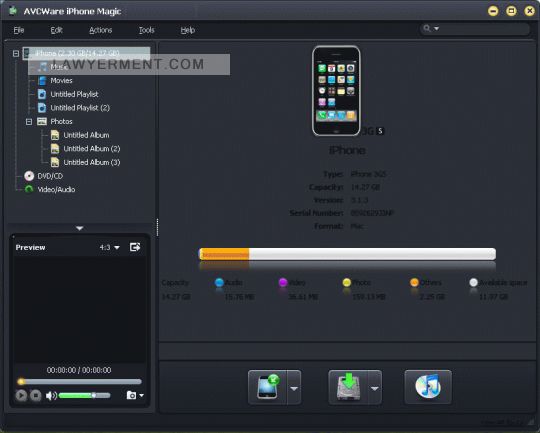Image resolution: width=540 pixels, height=433 pixels.
Task: Open the Help menu
Action: [x=188, y=30]
